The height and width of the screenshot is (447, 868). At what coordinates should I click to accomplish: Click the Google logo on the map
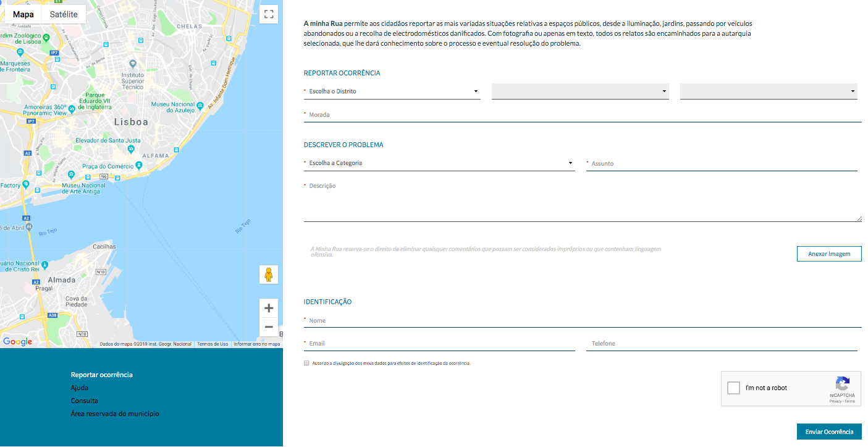pyautogui.click(x=17, y=342)
